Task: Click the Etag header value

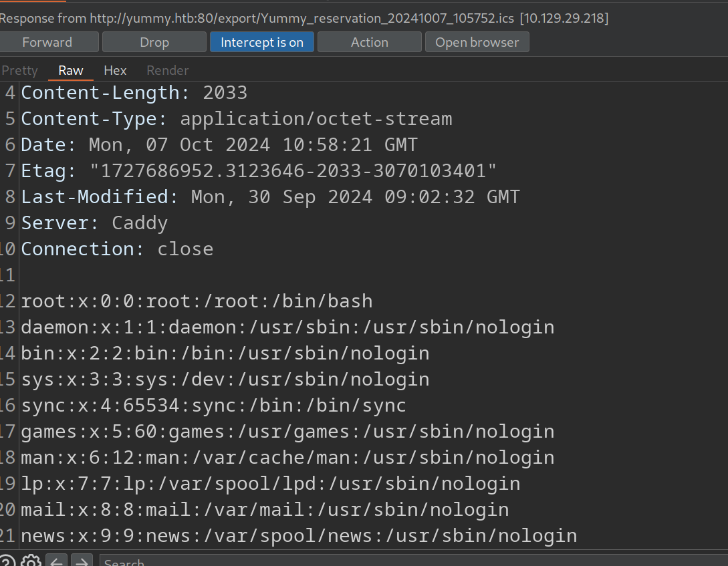Action: (x=293, y=170)
